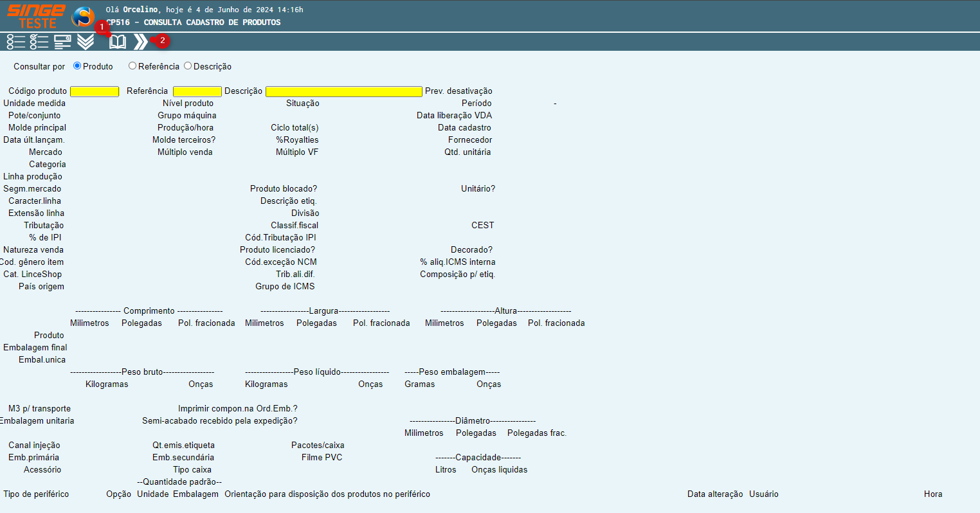Select the Referência radio option
Screen dimensions: 980x513
point(132,66)
